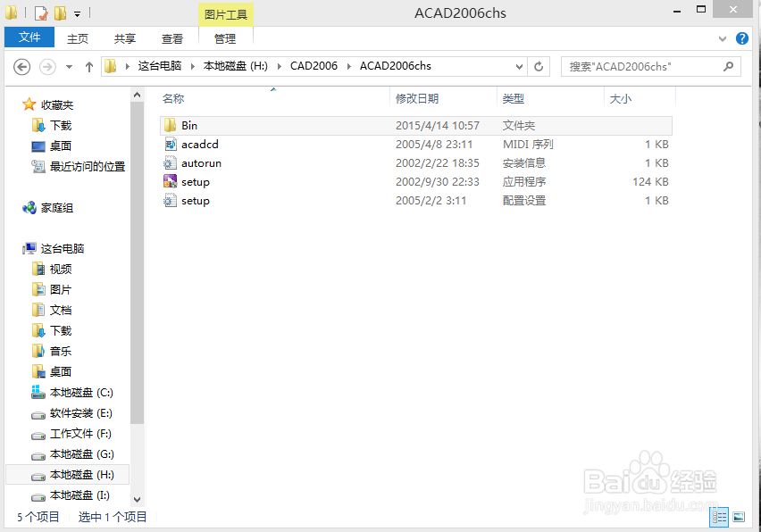Go back with the Back arrow
This screenshot has height=532, width=761.
coord(21,67)
